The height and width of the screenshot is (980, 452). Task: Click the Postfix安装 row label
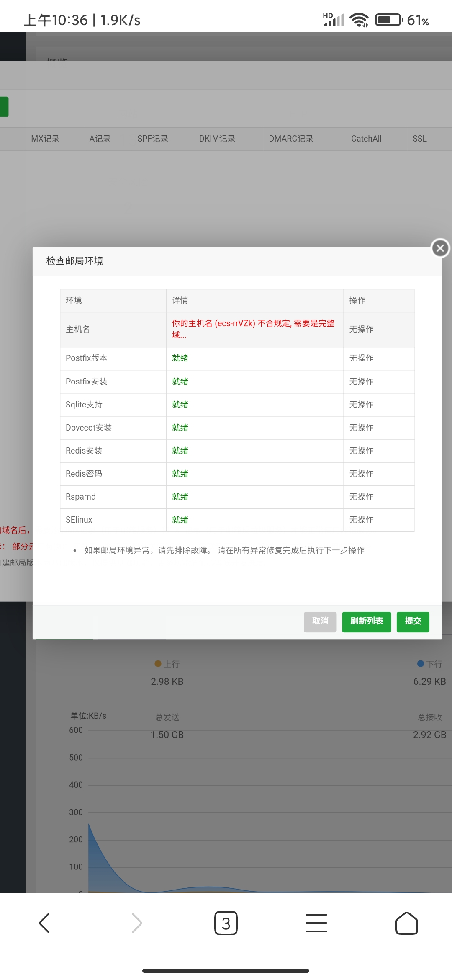pyautogui.click(x=86, y=382)
